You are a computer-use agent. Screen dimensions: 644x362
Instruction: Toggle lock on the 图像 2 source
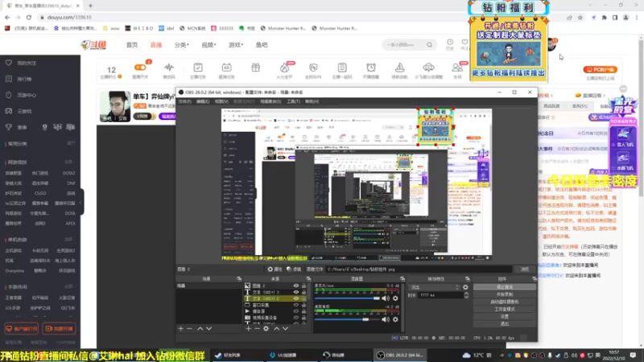[x=304, y=286]
